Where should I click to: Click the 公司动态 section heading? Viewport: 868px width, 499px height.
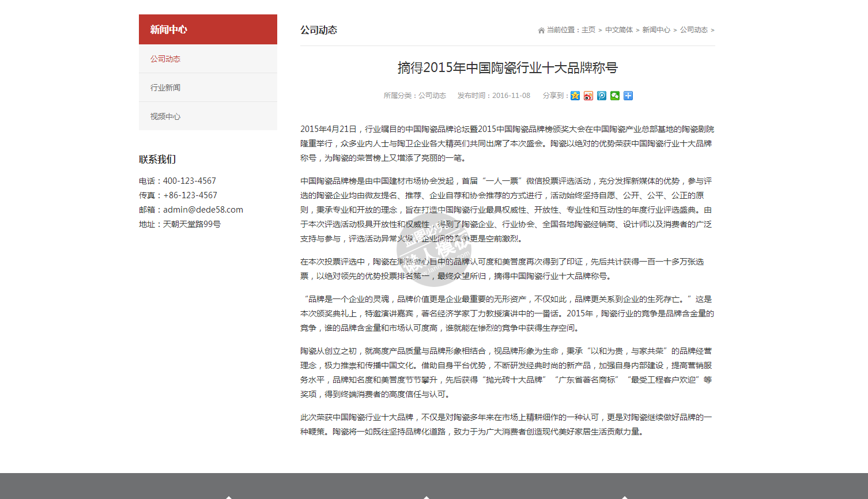click(319, 30)
